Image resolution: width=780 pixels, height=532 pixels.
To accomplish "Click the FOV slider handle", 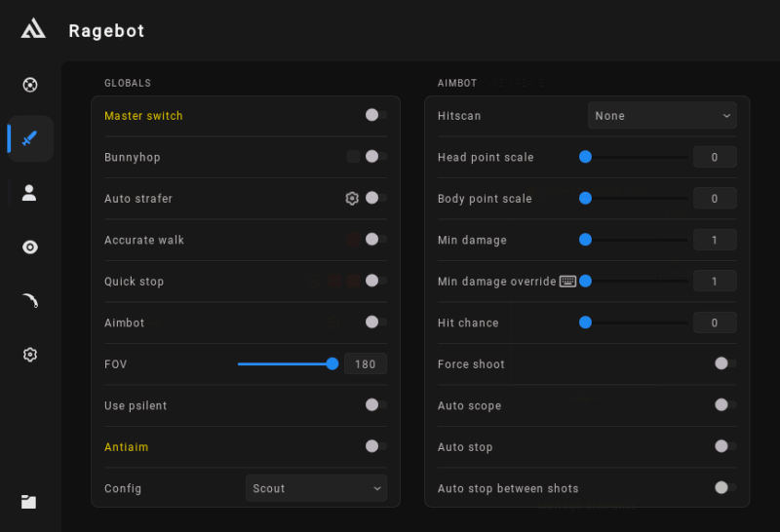I will [x=332, y=363].
